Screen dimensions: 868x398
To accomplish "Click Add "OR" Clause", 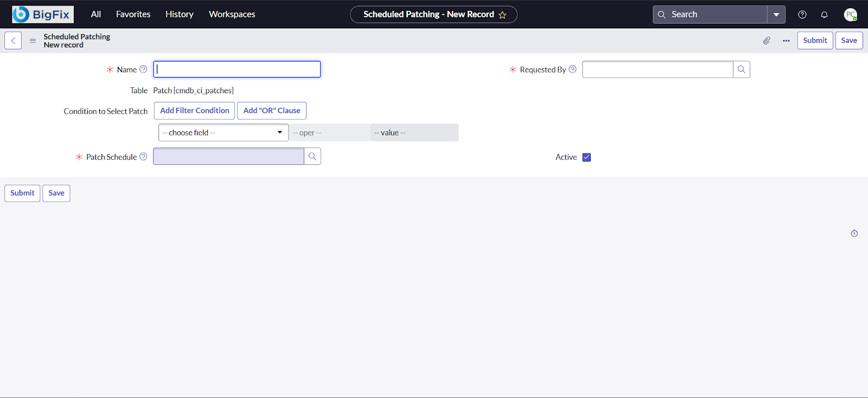I will point(272,111).
